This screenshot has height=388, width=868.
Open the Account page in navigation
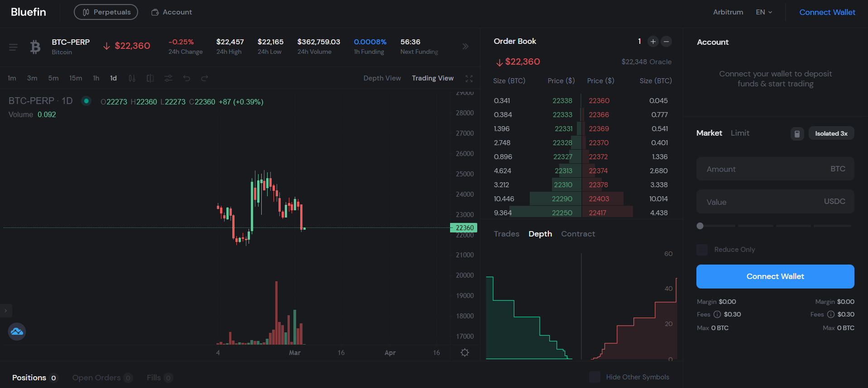coord(172,12)
